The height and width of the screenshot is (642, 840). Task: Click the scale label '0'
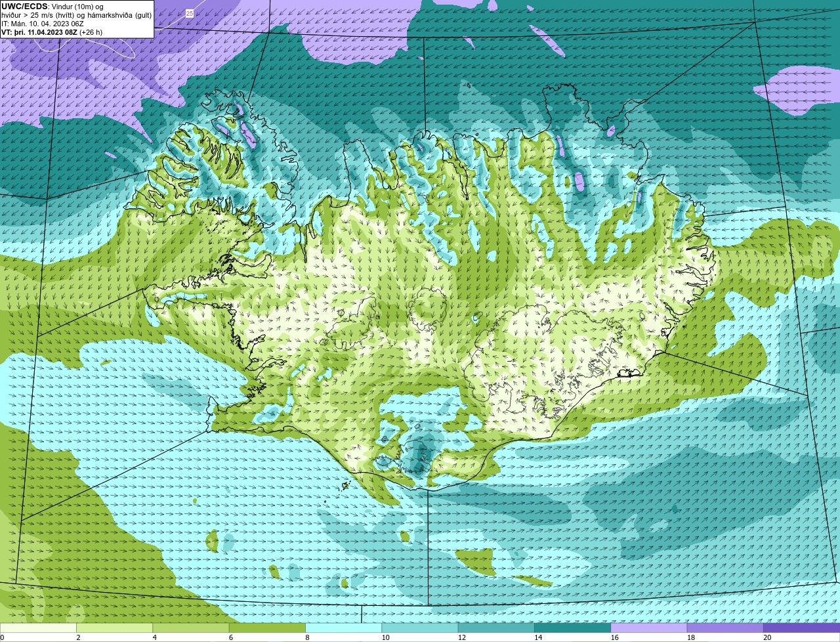coord(2,637)
